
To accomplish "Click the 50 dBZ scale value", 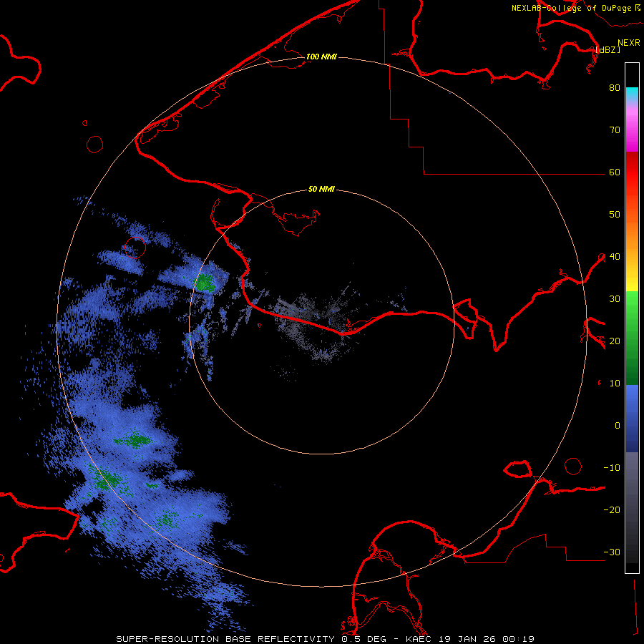I will click(615, 215).
